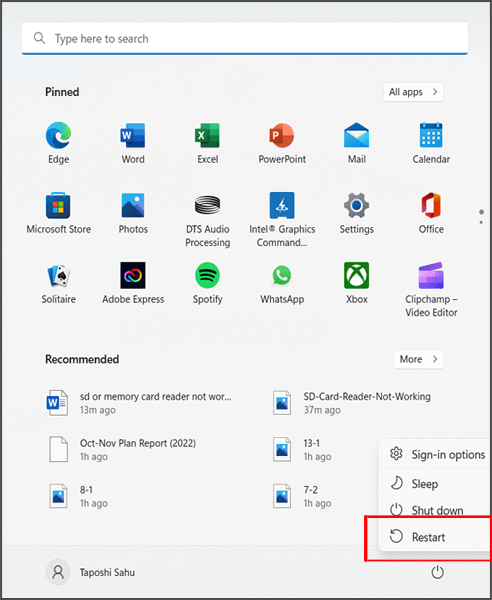
Task: Launch the Office app
Action: 431,213
